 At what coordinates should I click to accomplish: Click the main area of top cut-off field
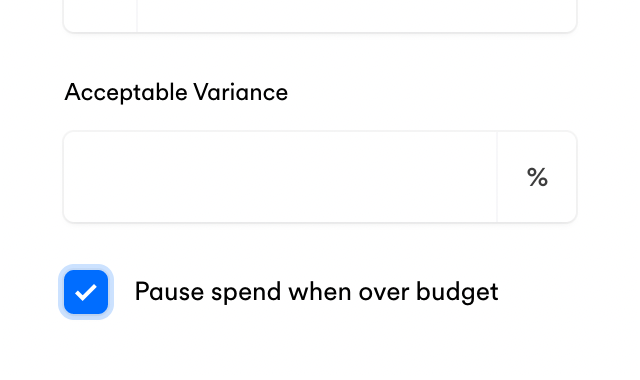coord(356,16)
